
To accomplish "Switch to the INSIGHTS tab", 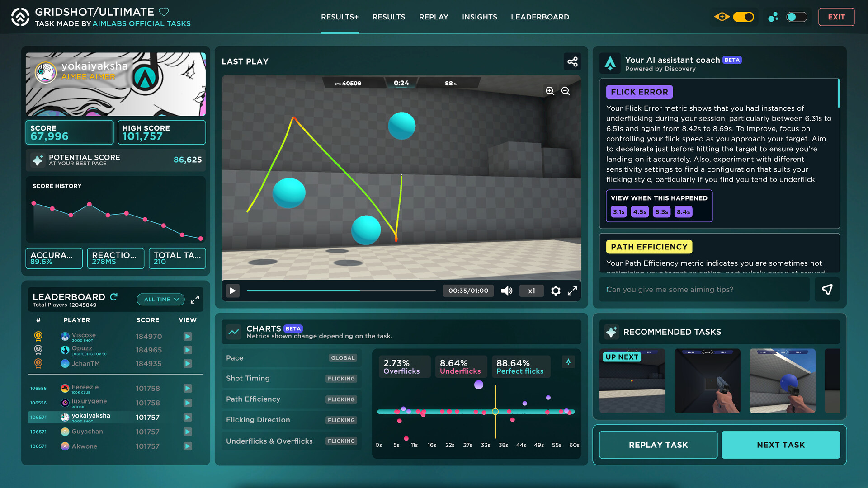I will 479,17.
